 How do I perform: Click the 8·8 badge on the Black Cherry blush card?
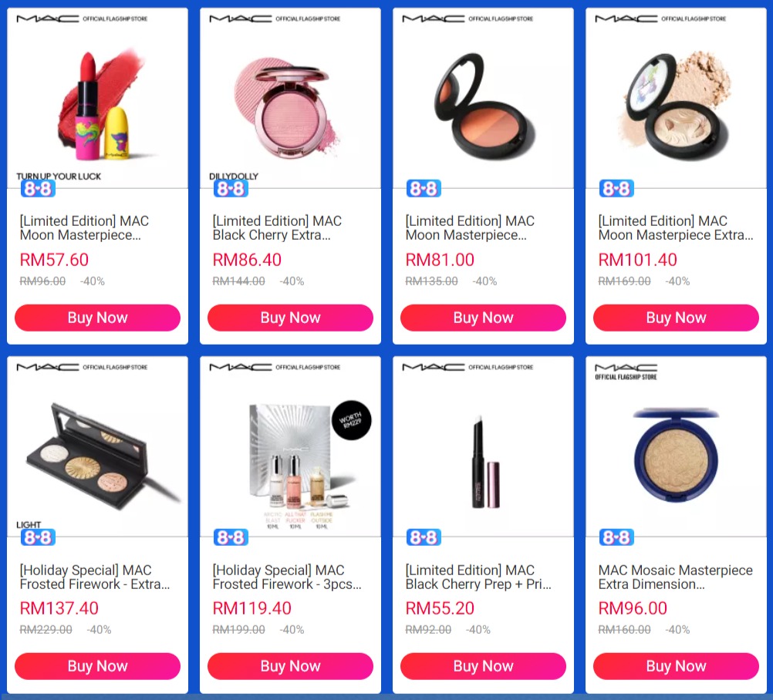click(231, 189)
